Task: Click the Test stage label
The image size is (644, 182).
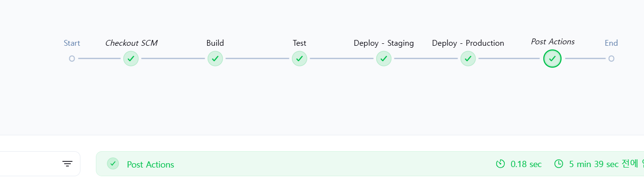Action: (x=300, y=43)
